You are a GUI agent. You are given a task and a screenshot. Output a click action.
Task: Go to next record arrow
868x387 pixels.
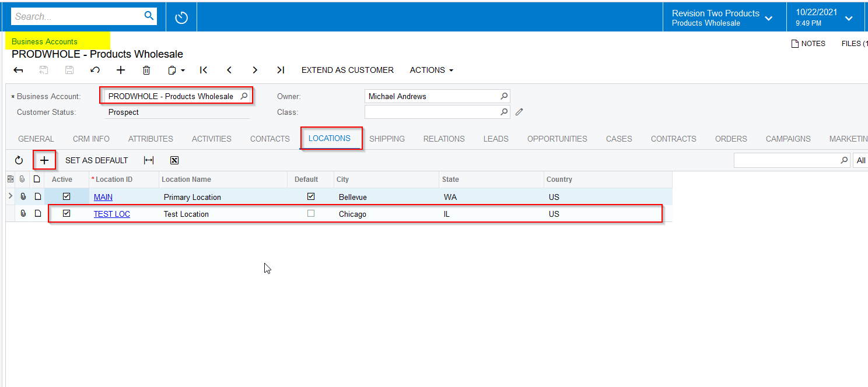[x=255, y=70]
